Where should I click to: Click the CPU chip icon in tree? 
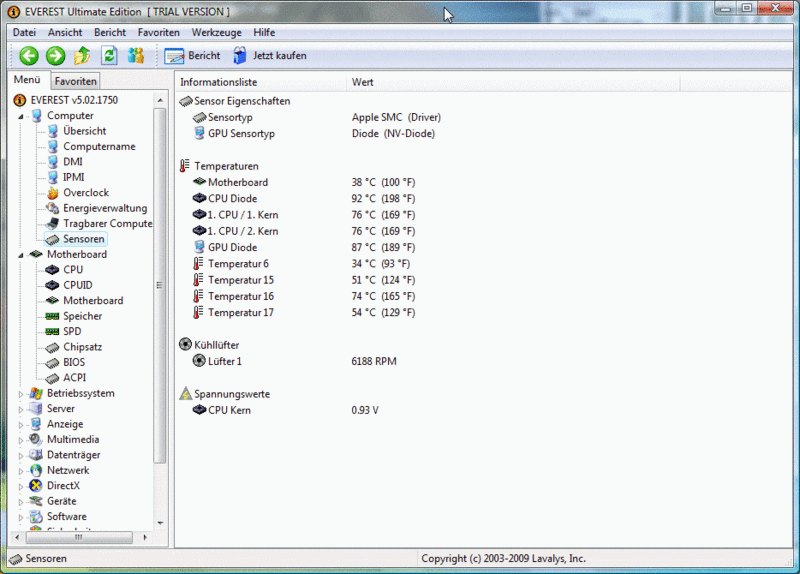53,270
